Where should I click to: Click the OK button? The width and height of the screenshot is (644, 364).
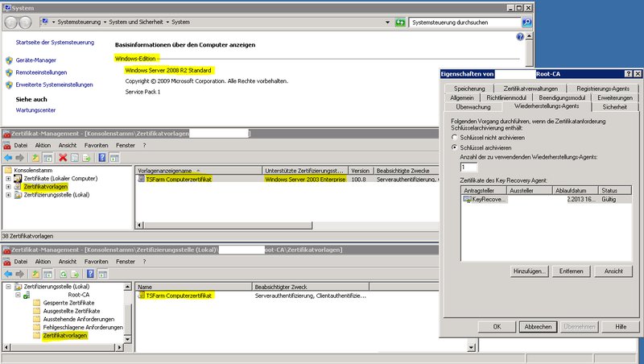pyautogui.click(x=497, y=327)
